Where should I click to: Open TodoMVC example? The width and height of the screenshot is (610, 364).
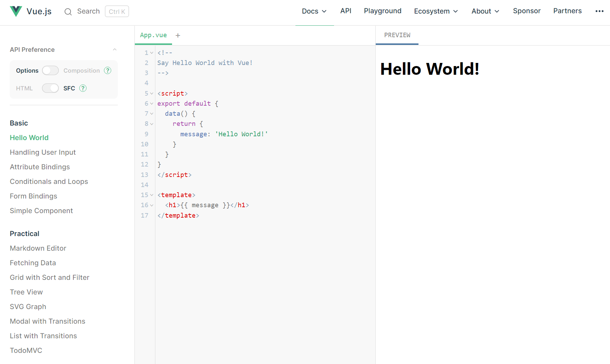[x=26, y=350]
